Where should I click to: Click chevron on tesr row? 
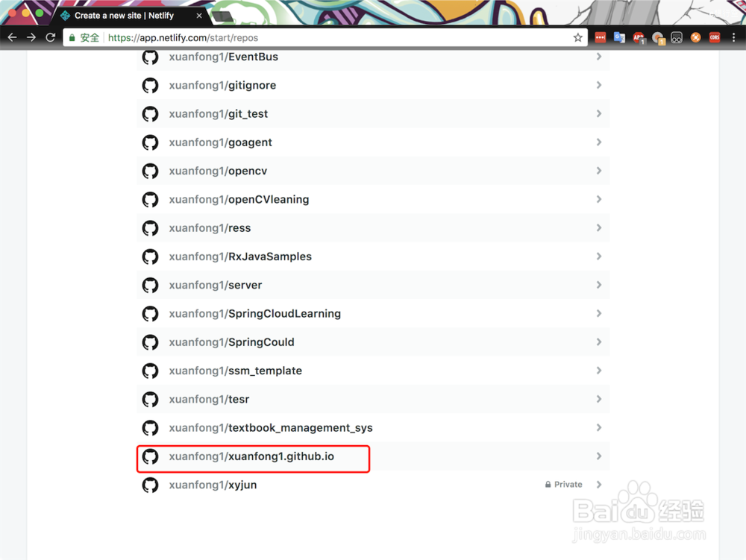click(x=599, y=399)
